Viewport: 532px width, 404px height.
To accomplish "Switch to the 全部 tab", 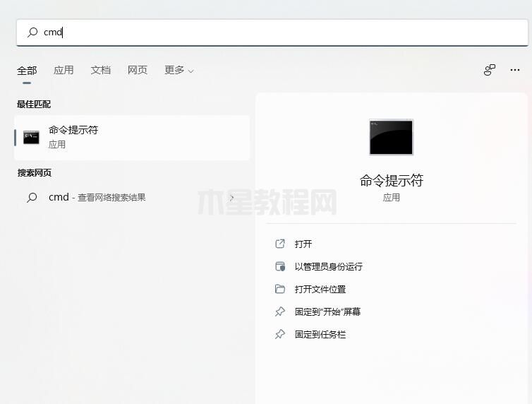I will 27,70.
